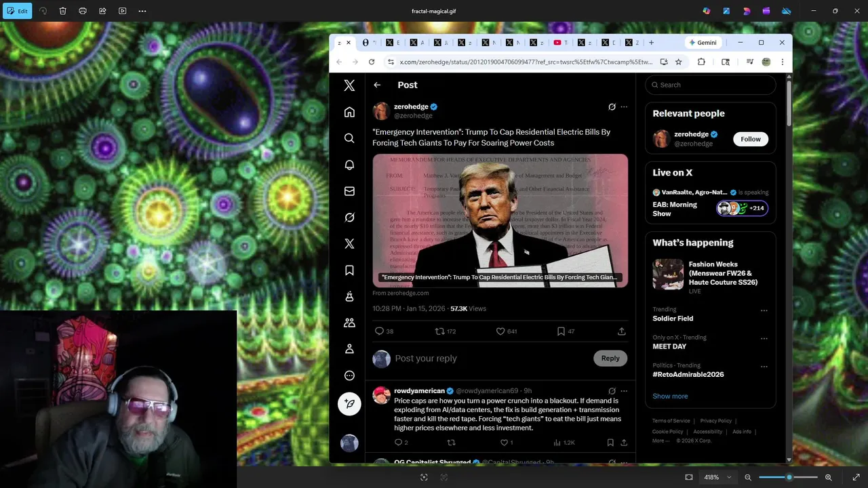
Task: Like the zerohedge post (641)
Action: pyautogui.click(x=507, y=331)
